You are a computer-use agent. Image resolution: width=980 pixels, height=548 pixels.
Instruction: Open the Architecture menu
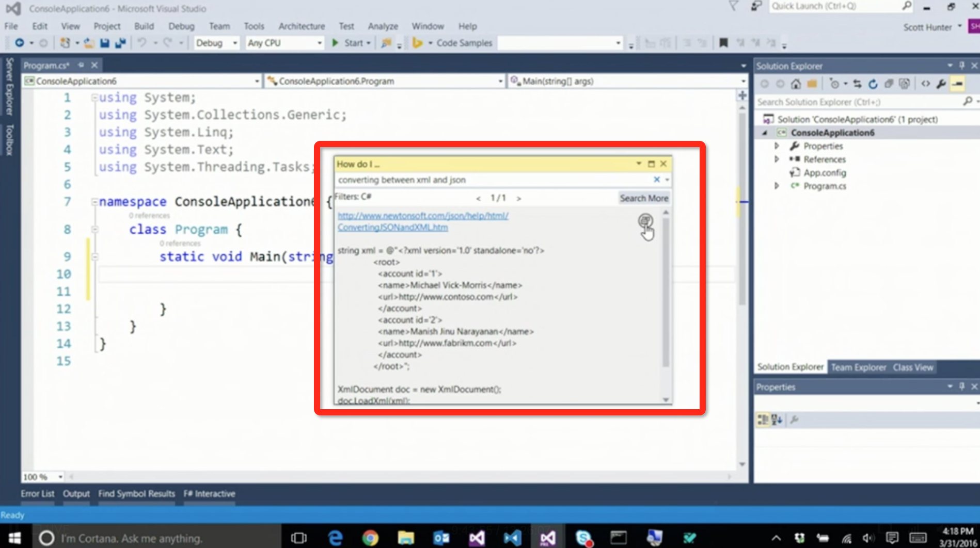click(x=302, y=26)
